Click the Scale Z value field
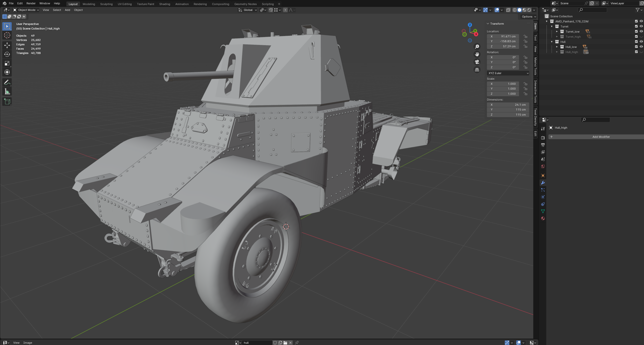The image size is (644, 345). pyautogui.click(x=503, y=94)
